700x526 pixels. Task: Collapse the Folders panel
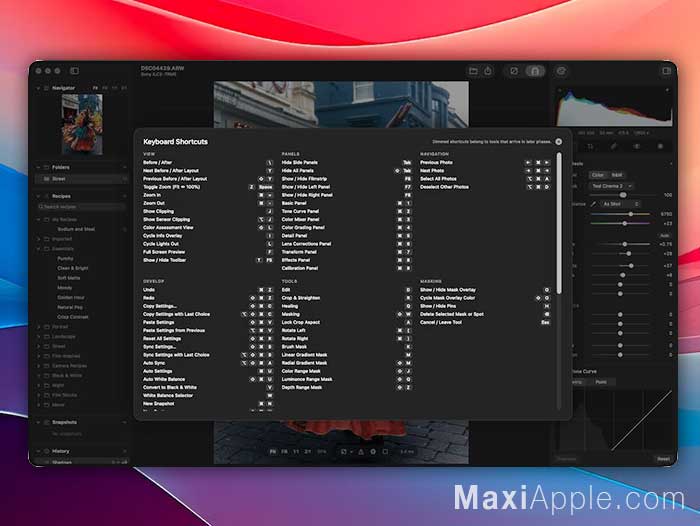pyautogui.click(x=38, y=167)
